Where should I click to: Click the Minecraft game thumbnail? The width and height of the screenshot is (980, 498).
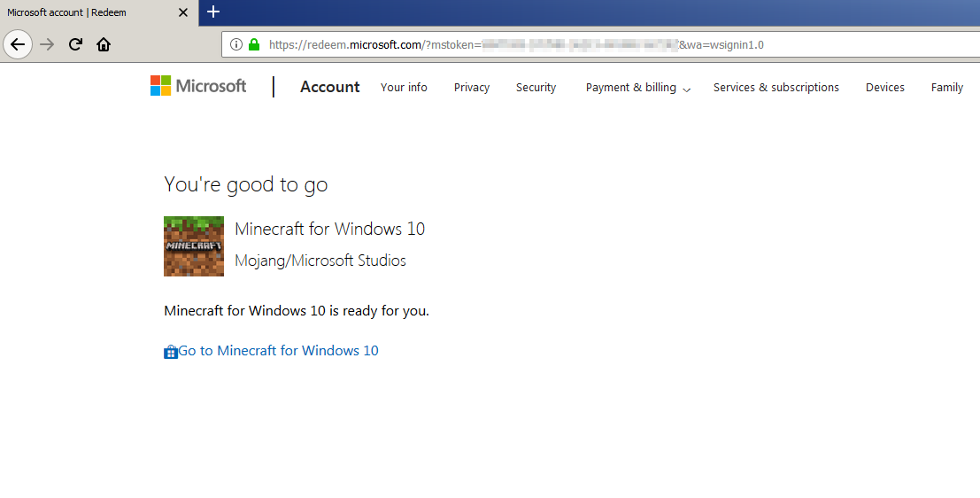194,246
